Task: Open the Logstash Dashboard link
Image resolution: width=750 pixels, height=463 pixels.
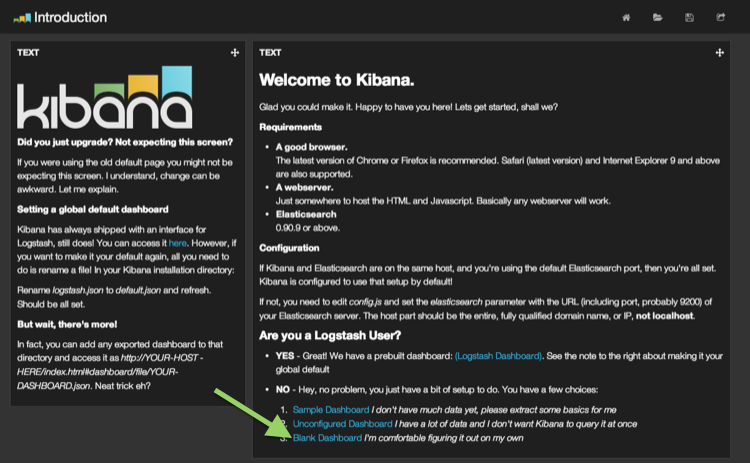Action: [500, 357]
